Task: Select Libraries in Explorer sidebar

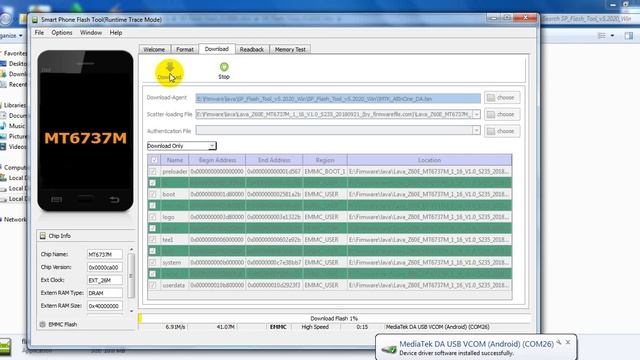Action: [x=14, y=105]
